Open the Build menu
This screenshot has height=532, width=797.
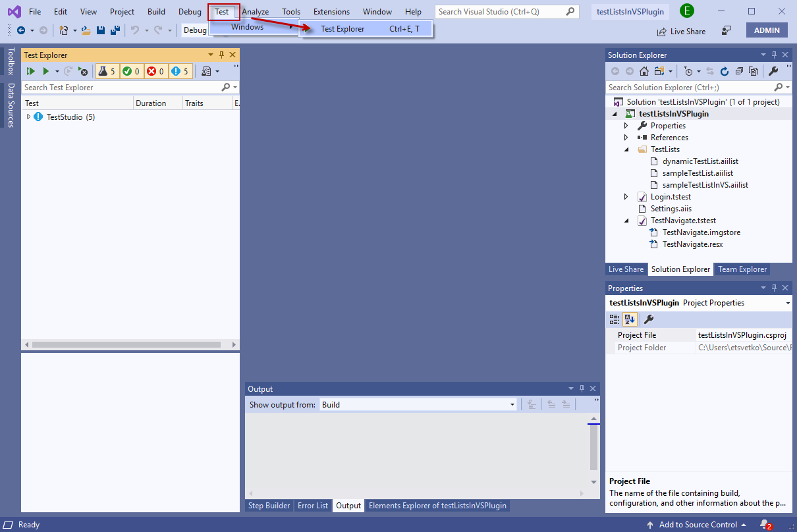[156, 12]
